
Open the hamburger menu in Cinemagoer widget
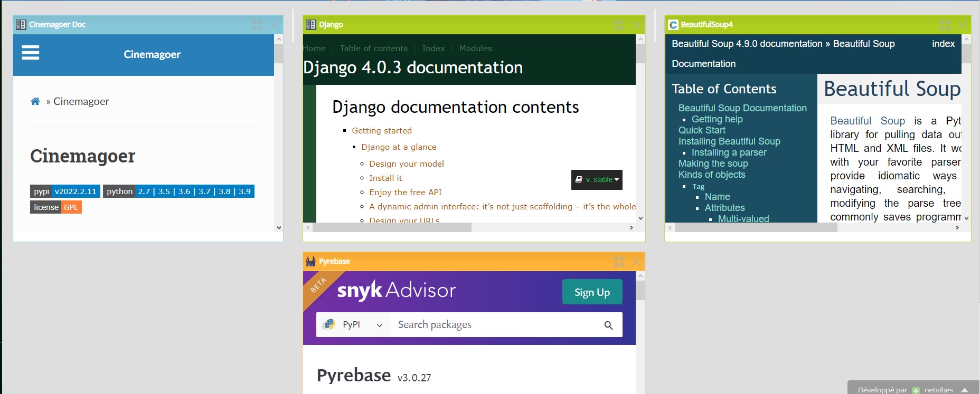coord(30,52)
